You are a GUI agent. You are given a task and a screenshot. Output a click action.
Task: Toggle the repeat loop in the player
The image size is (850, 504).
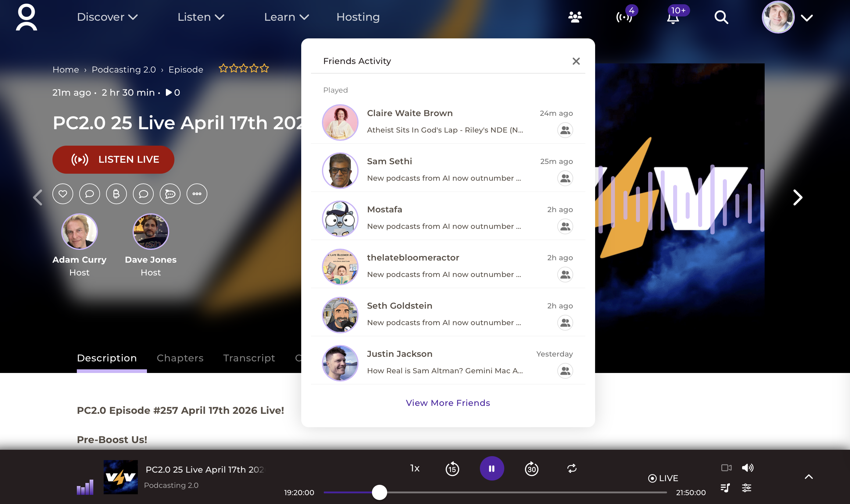pyautogui.click(x=572, y=468)
